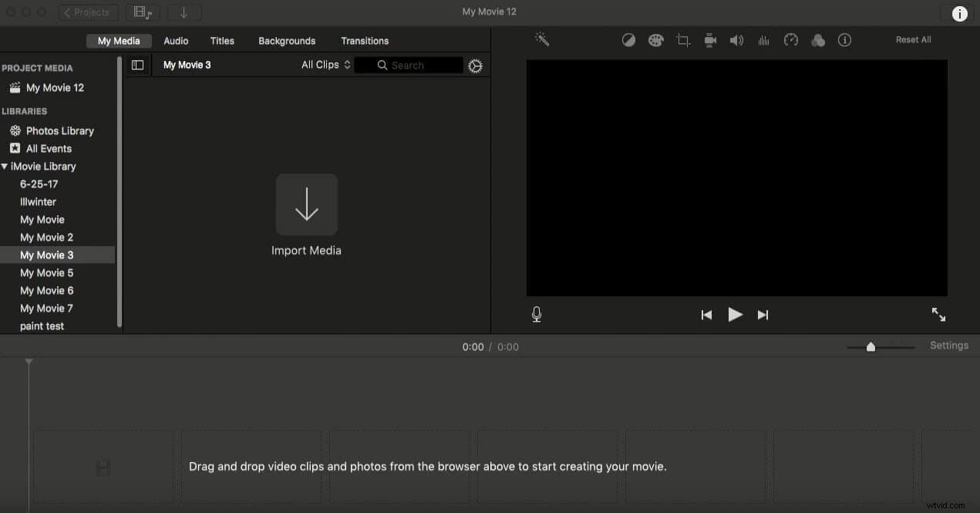Click the browser Search field

pyautogui.click(x=409, y=66)
